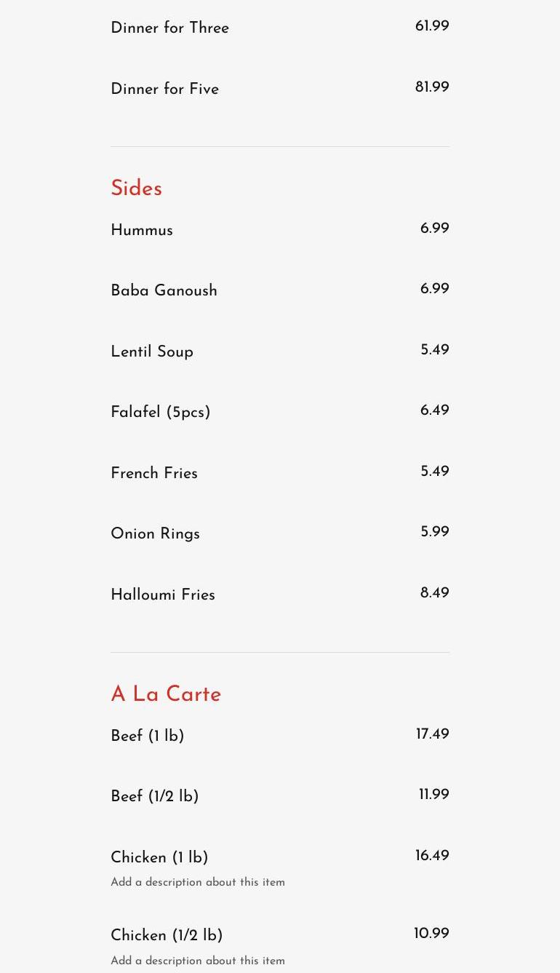Click the Dinner for Three menu item

click(x=169, y=28)
